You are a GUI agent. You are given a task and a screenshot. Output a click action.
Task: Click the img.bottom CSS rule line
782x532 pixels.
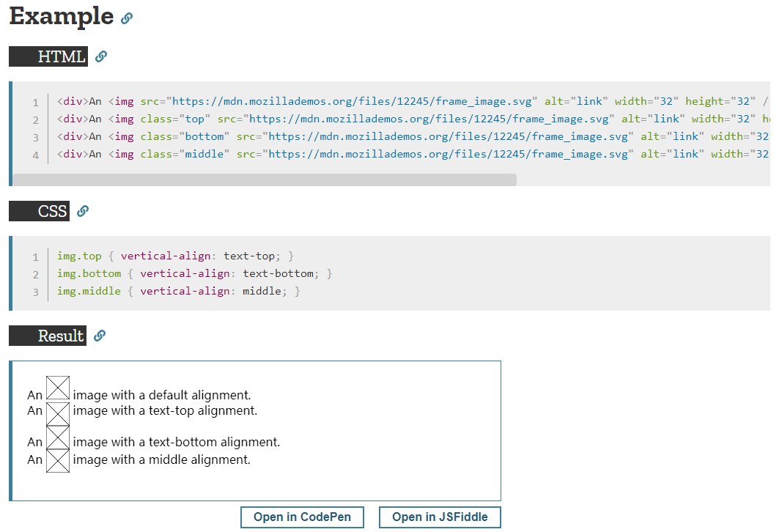(x=194, y=273)
